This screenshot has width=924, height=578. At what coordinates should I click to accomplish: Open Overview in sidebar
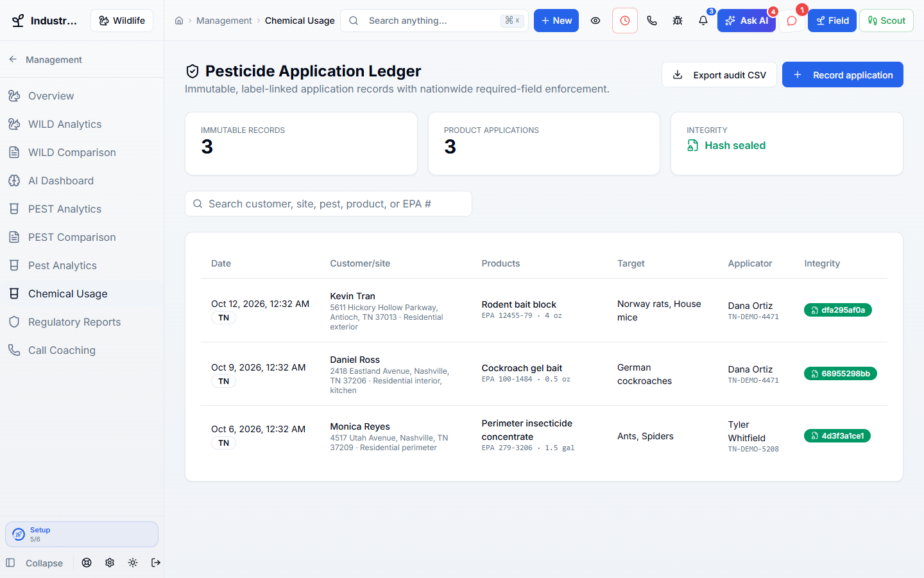click(x=82, y=96)
